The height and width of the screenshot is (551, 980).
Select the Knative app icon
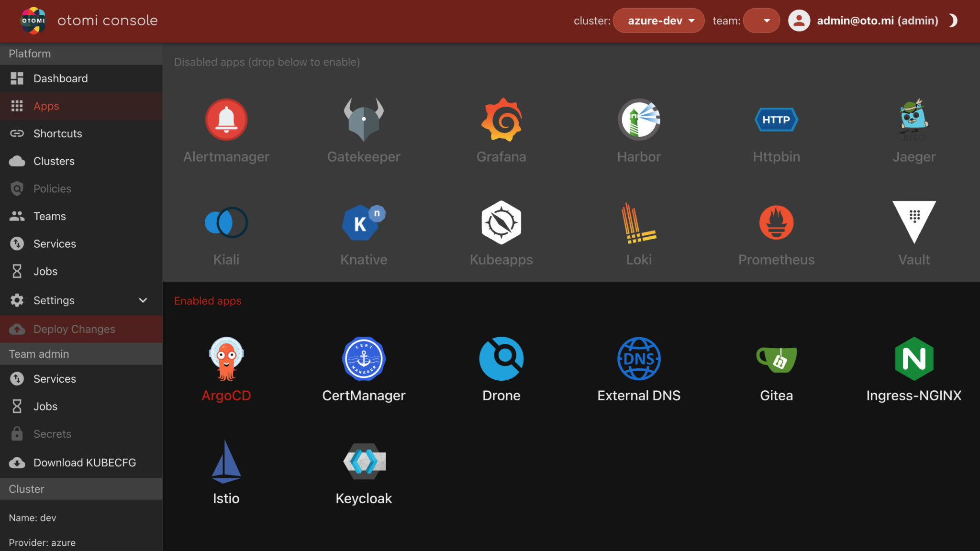[364, 222]
